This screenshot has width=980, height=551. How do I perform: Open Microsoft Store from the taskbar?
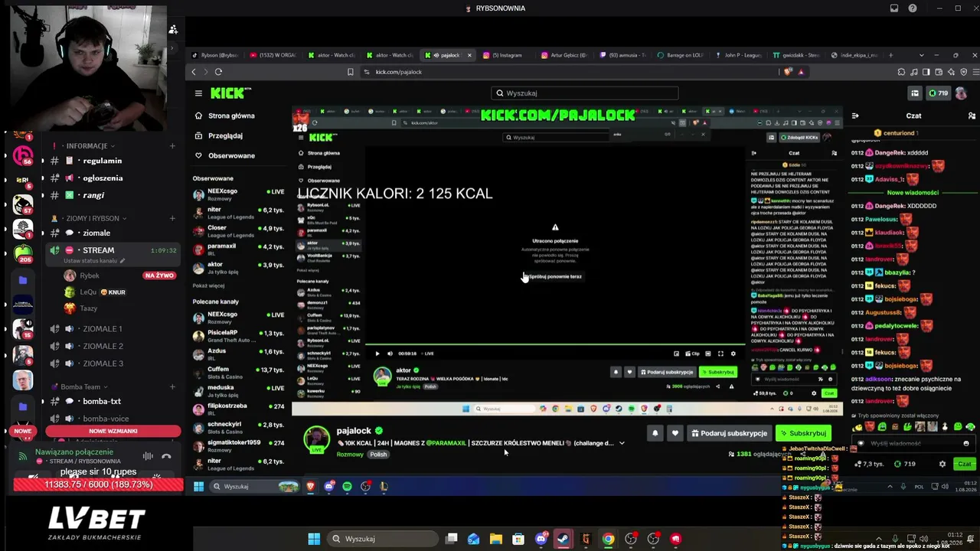(x=518, y=539)
